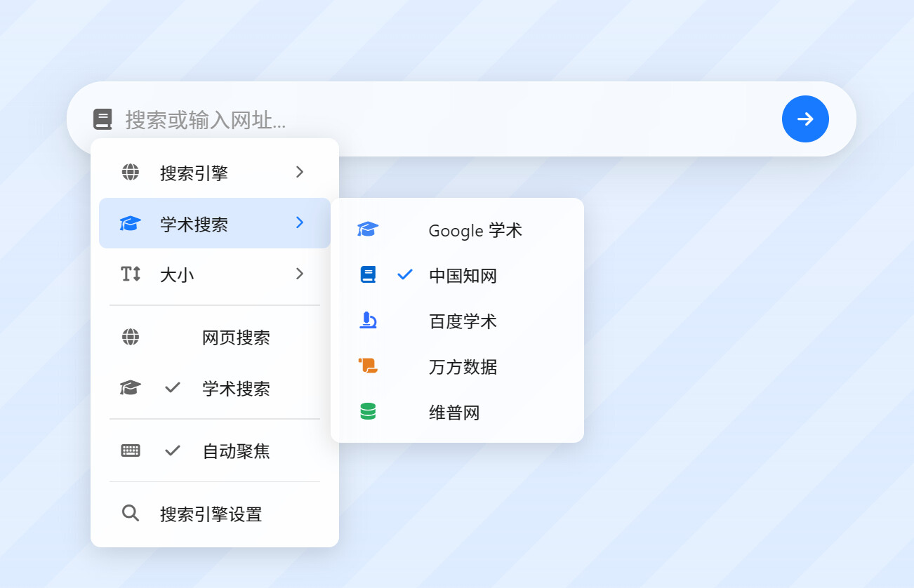Viewport: 914px width, 588px height.
Task: Click the 中国知网 blue book icon
Action: 368,274
